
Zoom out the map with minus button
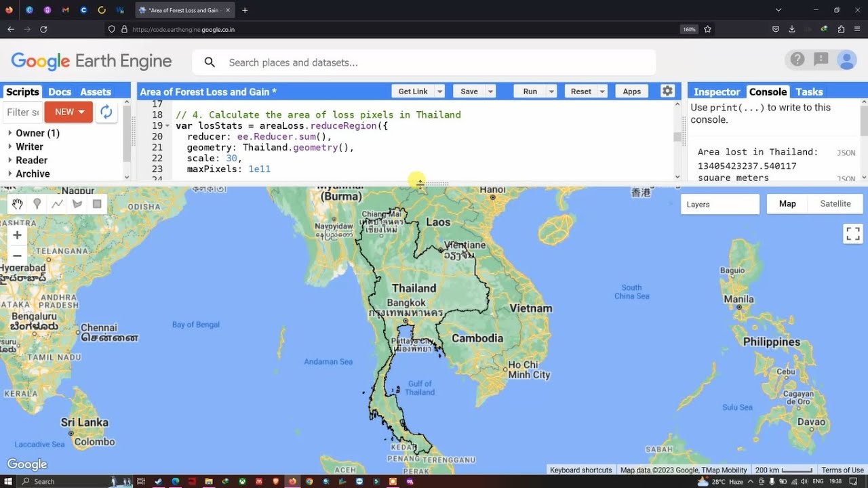pos(18,256)
